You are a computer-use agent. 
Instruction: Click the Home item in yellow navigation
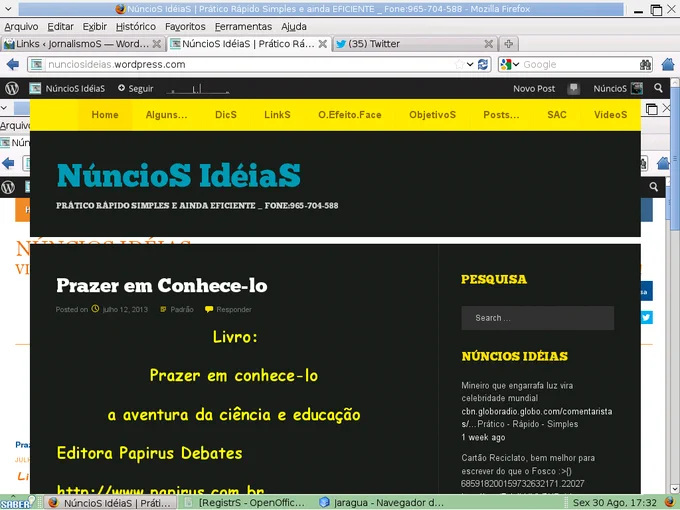105,115
